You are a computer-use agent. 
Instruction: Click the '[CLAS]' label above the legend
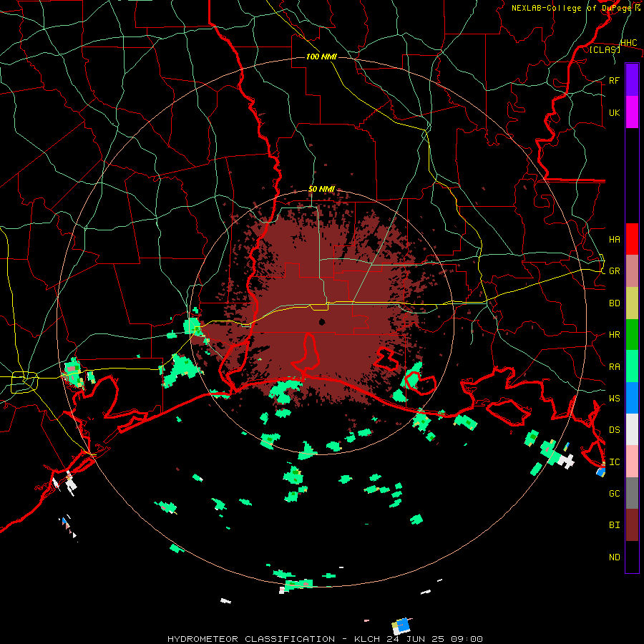pyautogui.click(x=605, y=49)
